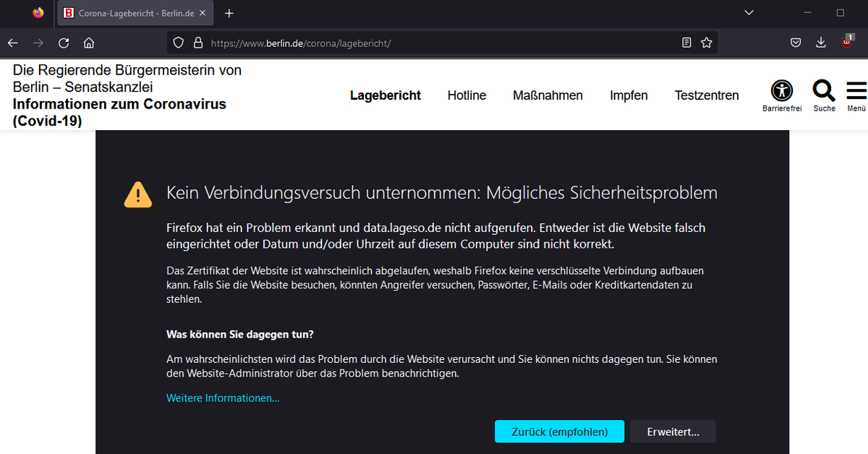This screenshot has height=454, width=868.
Task: Open the Hotline navigation item
Action: [467, 95]
